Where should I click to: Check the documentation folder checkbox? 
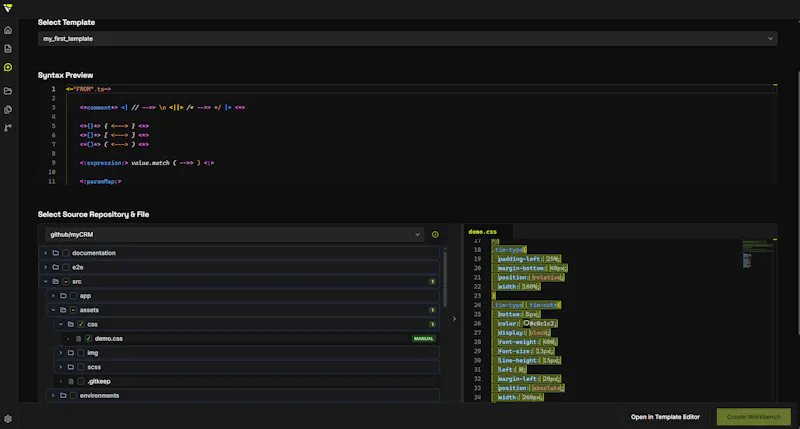pyautogui.click(x=66, y=253)
